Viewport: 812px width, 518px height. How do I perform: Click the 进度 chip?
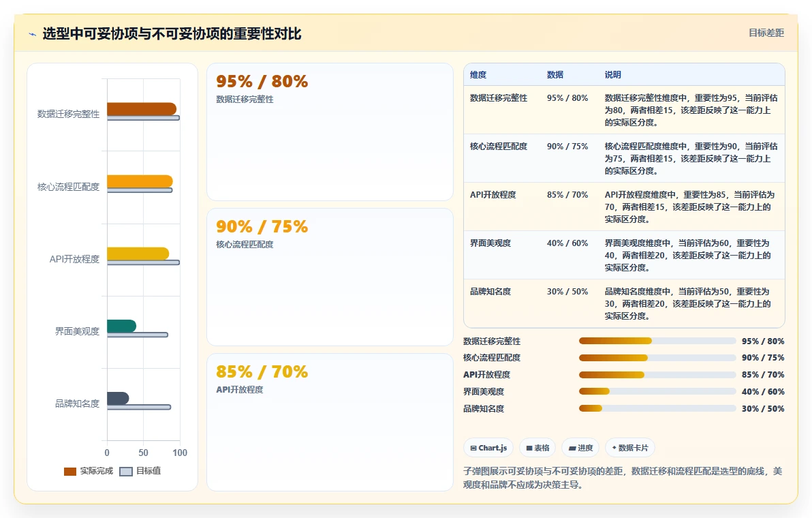click(x=580, y=448)
